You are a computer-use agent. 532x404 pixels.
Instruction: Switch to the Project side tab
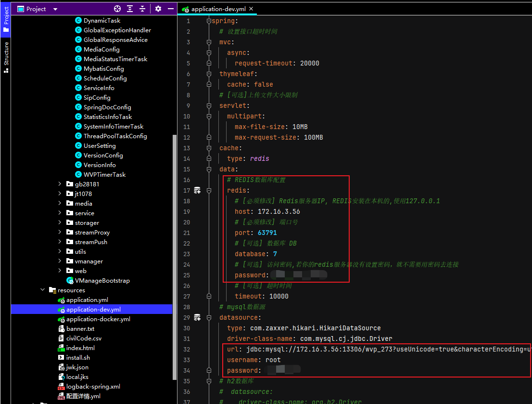coord(6,19)
